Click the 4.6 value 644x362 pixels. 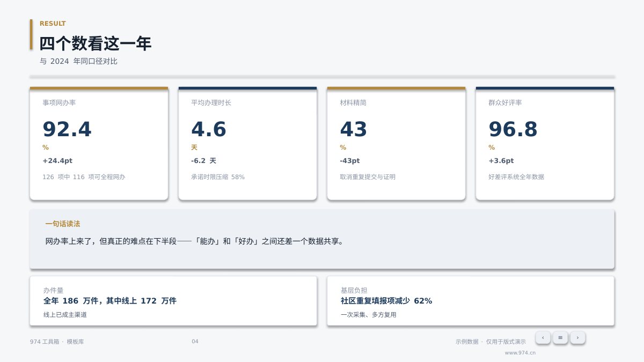point(209,129)
